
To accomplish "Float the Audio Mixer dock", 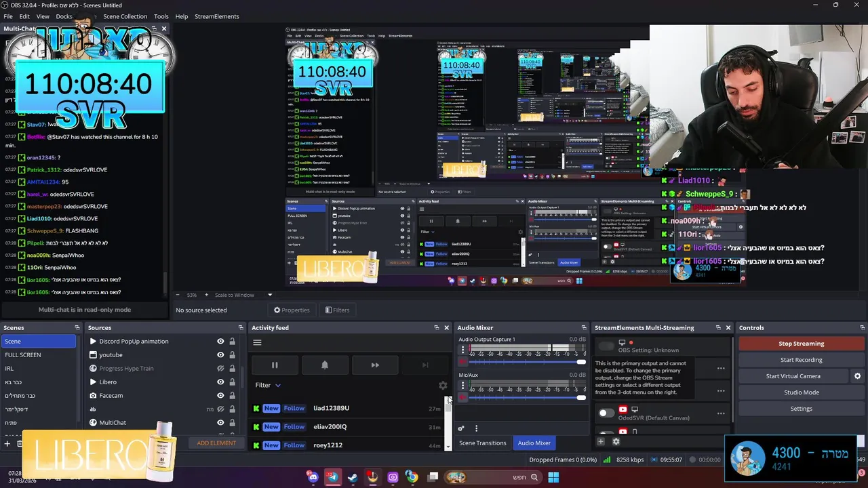I will pos(583,328).
